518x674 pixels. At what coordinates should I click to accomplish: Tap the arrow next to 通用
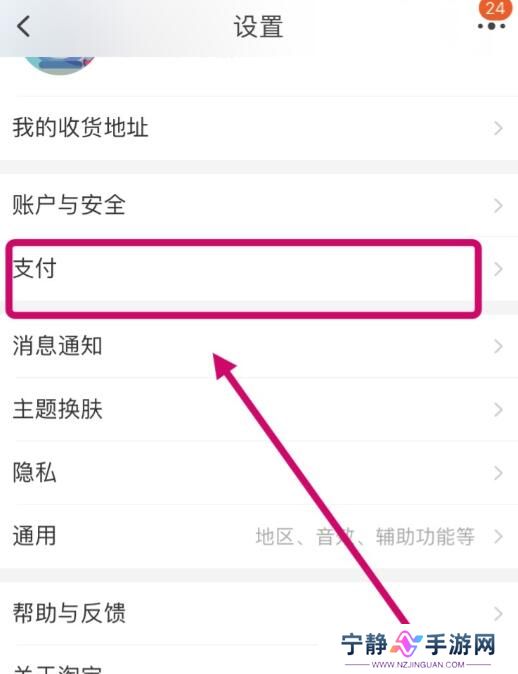point(498,536)
